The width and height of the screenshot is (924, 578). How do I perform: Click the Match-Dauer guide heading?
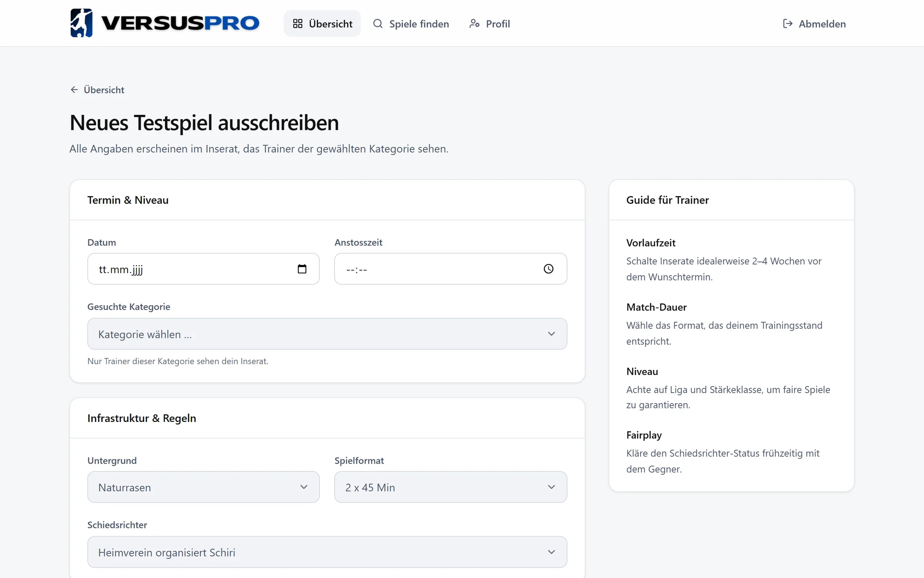656,307
